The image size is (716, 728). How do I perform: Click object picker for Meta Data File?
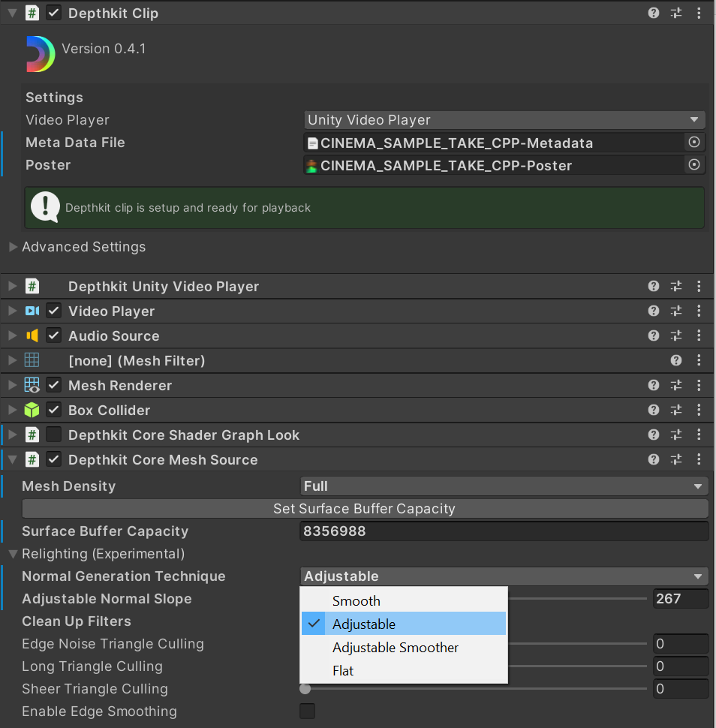click(x=694, y=142)
